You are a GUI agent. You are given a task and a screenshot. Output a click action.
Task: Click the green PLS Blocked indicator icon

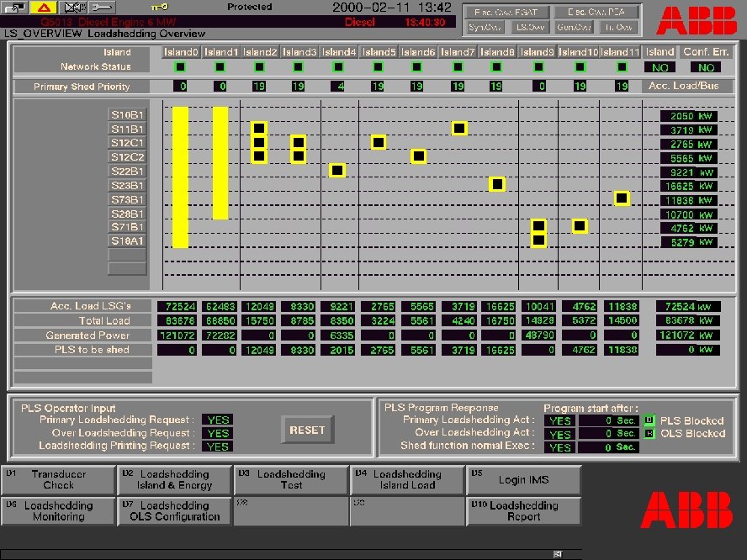649,420
